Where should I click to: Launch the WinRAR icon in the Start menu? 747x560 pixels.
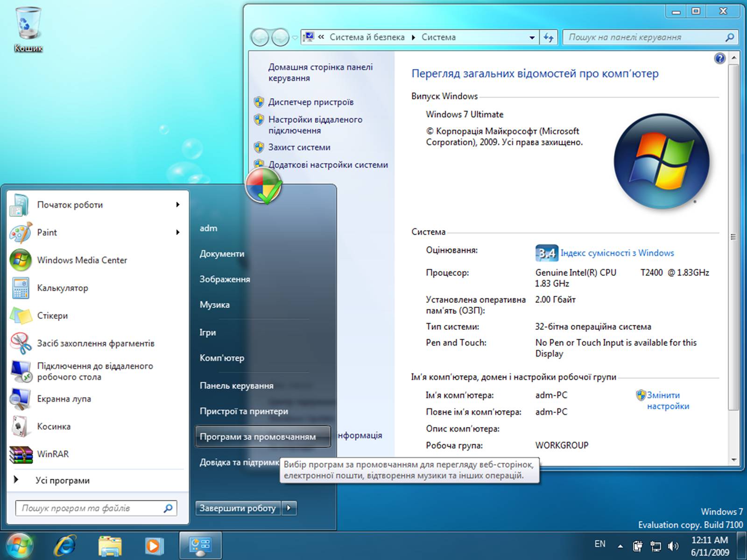[x=21, y=454]
